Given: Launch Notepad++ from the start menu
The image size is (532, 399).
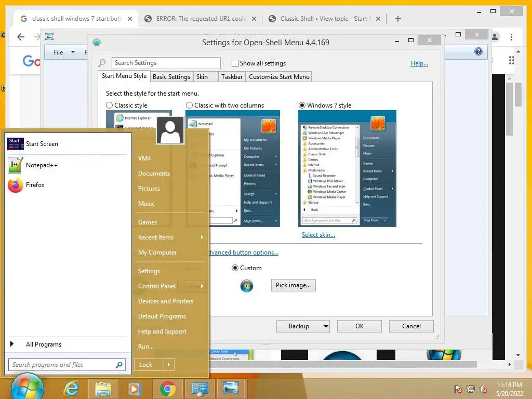Looking at the screenshot, I should pyautogui.click(x=67, y=165).
